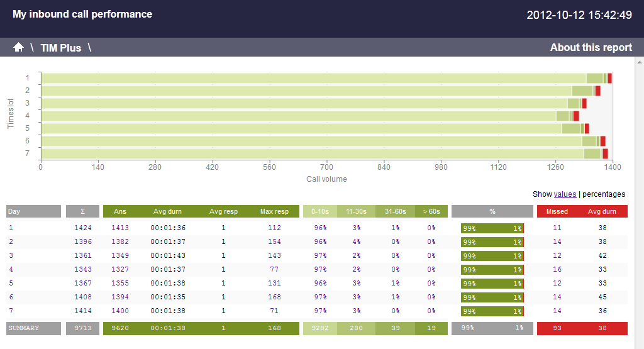Click percentage bar for day 5
The height and width of the screenshot is (349, 644).
(x=492, y=283)
